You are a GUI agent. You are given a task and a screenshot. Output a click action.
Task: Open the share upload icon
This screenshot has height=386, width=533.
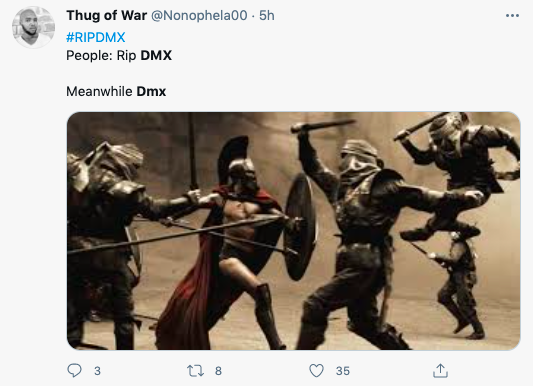[440, 370]
